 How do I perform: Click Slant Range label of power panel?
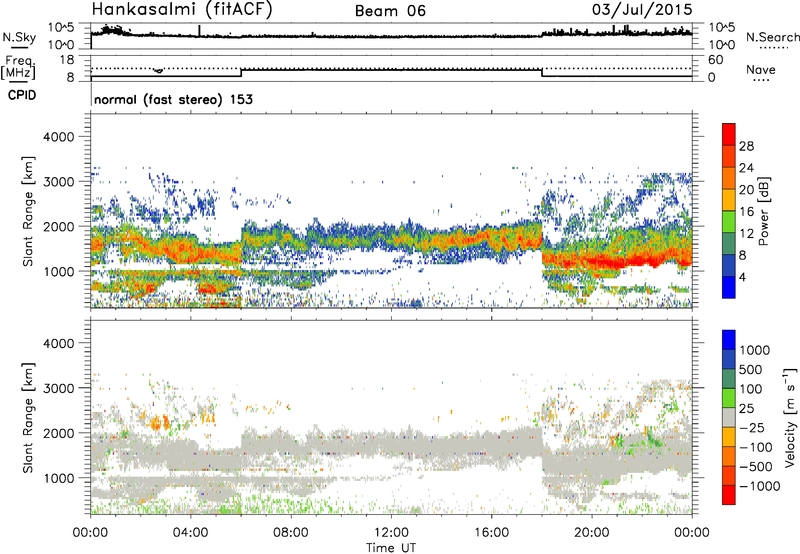point(28,211)
